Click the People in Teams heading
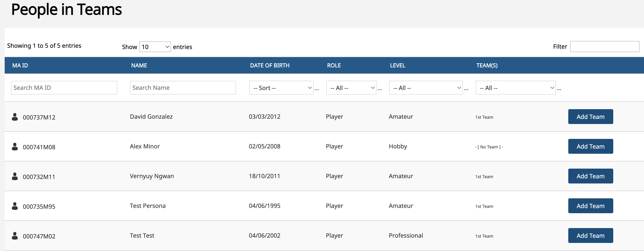This screenshot has height=251, width=644. [x=67, y=10]
